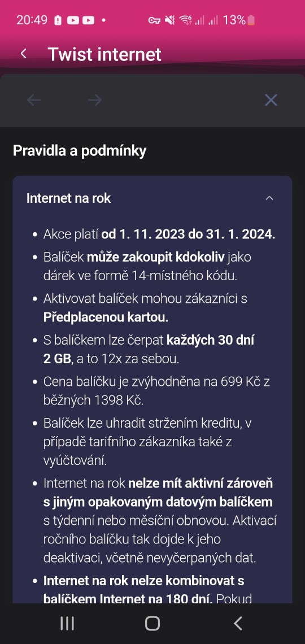
Task: Tap the Android navigation back button
Action: 238,623
